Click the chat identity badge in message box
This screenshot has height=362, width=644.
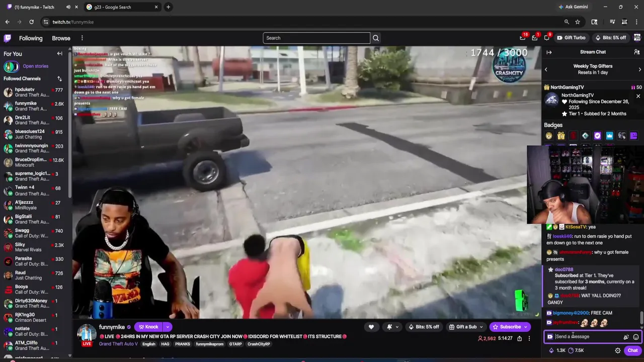click(x=550, y=337)
